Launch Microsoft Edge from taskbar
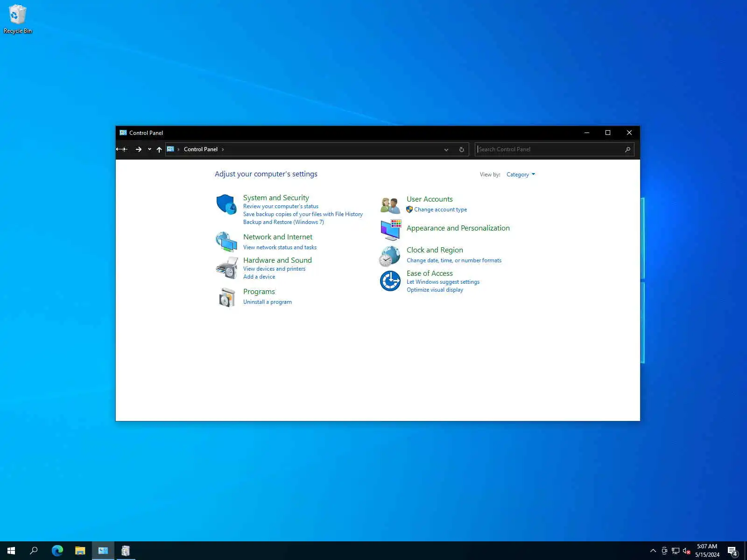 coord(57,551)
